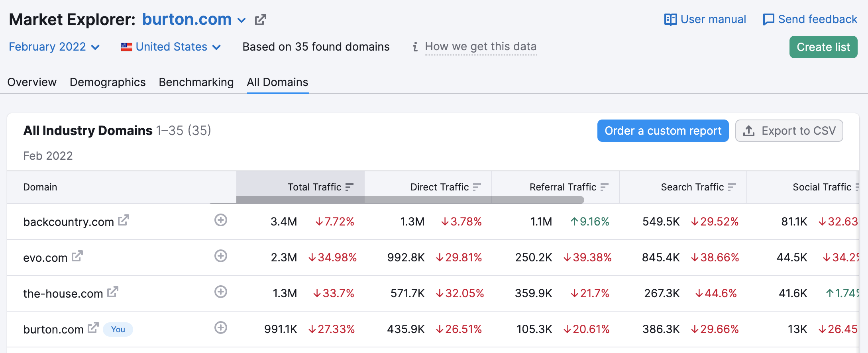Image resolution: width=868 pixels, height=353 pixels.
Task: Click evo.com total traffic 2.3M
Action: tap(284, 257)
